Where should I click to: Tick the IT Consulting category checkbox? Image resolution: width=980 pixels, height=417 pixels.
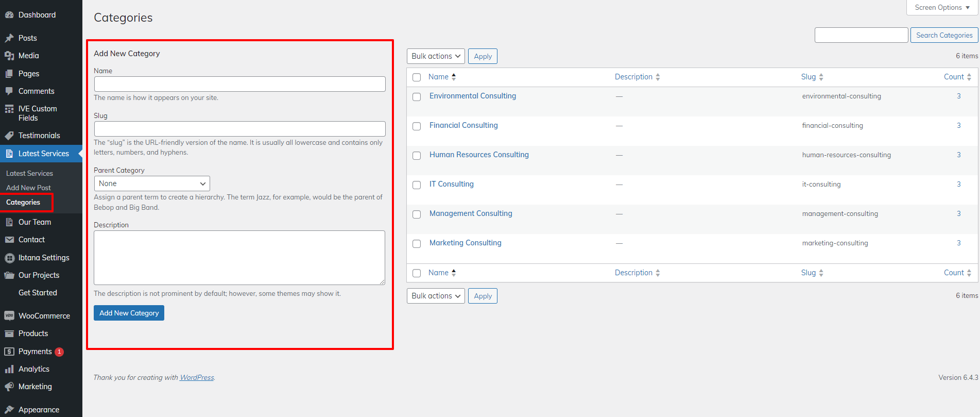pyautogui.click(x=417, y=185)
